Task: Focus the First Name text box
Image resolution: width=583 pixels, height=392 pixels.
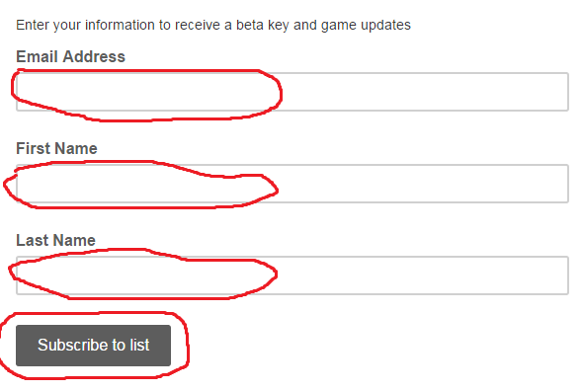Action: tap(292, 184)
